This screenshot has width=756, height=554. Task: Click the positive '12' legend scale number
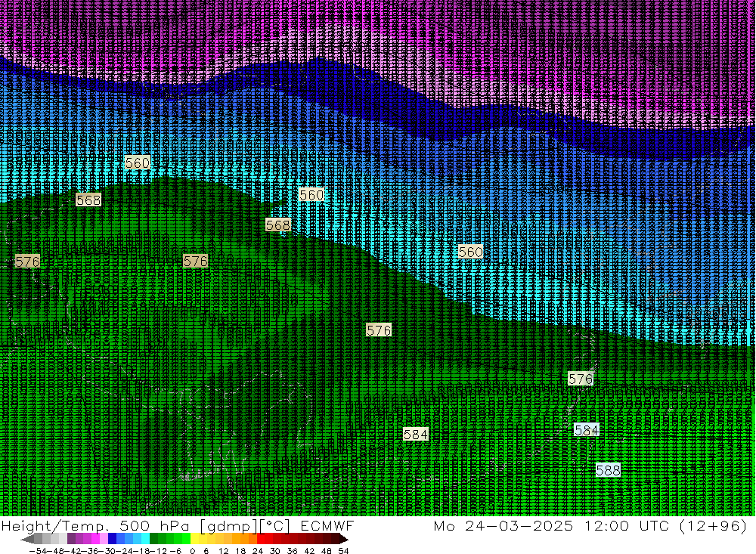223,551
